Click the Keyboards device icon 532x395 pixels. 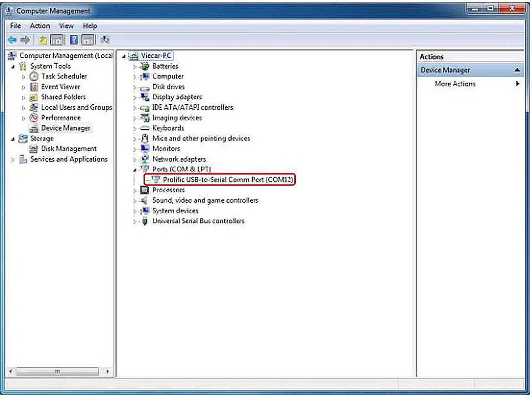(145, 128)
